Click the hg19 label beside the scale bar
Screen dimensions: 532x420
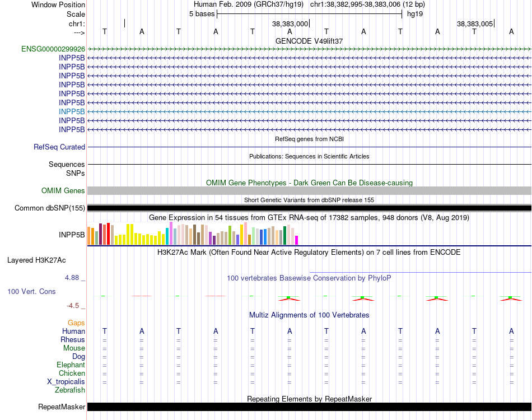click(x=414, y=14)
